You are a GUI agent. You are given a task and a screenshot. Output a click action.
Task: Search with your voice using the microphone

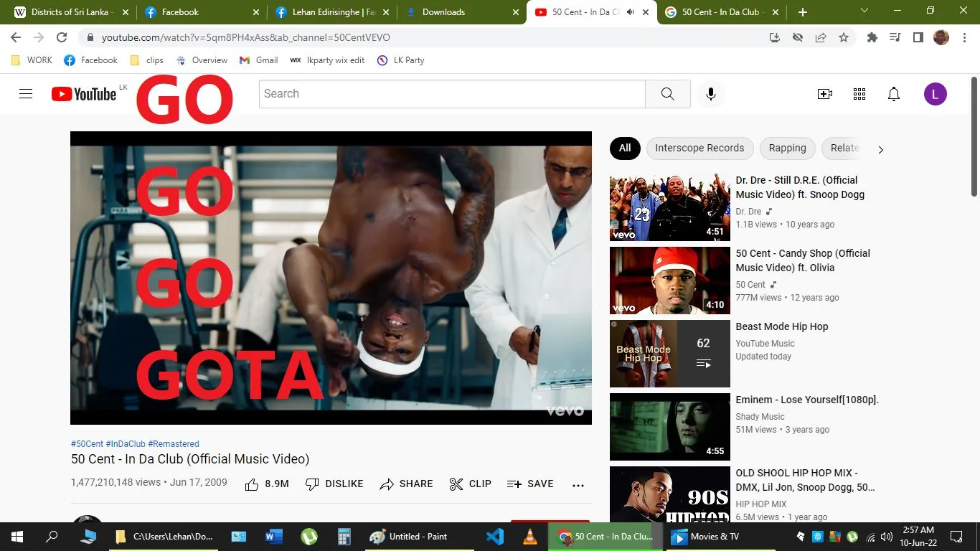[711, 94]
